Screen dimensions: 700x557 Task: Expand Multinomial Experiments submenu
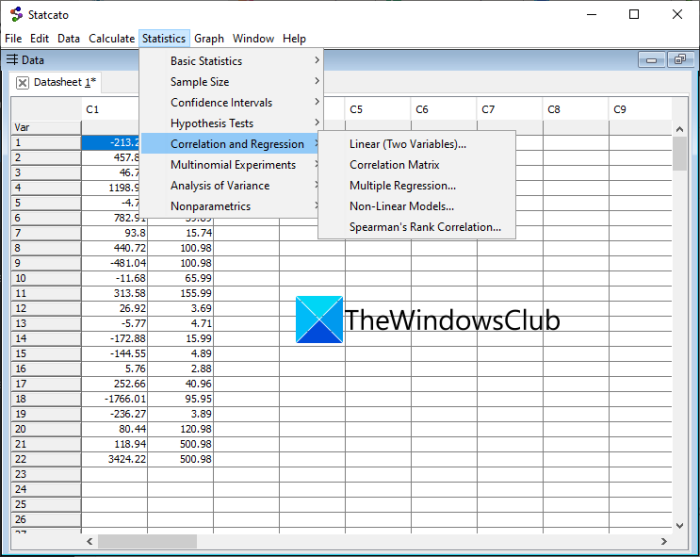pos(230,165)
